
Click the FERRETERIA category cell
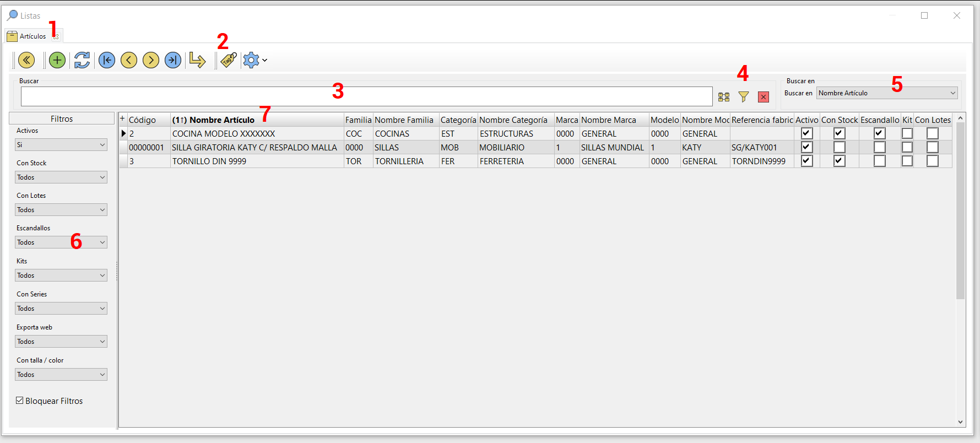pyautogui.click(x=516, y=161)
